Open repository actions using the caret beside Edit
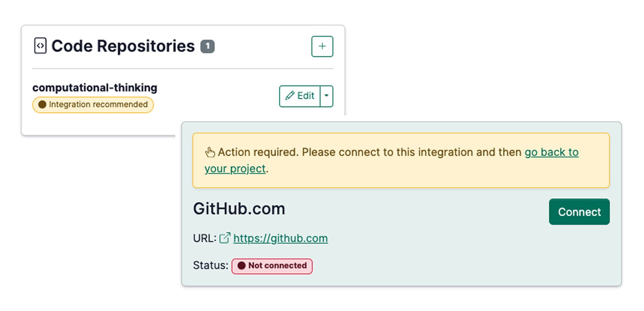644x311 pixels. 326,96
